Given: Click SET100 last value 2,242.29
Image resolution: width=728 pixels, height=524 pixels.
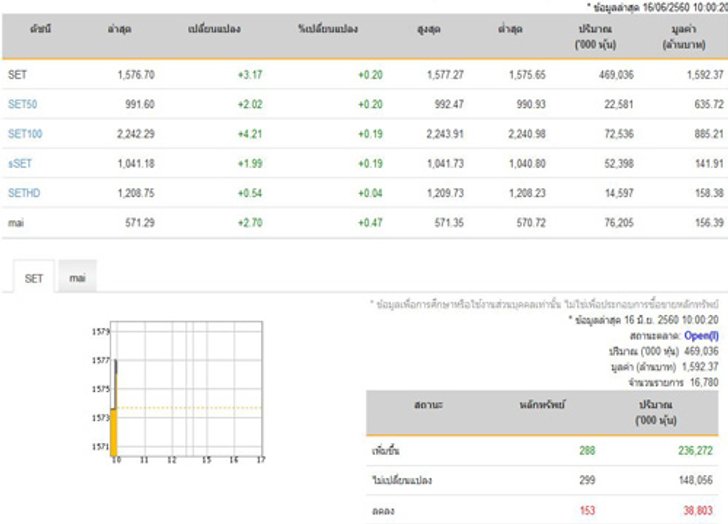Looking at the screenshot, I should click(136, 134).
